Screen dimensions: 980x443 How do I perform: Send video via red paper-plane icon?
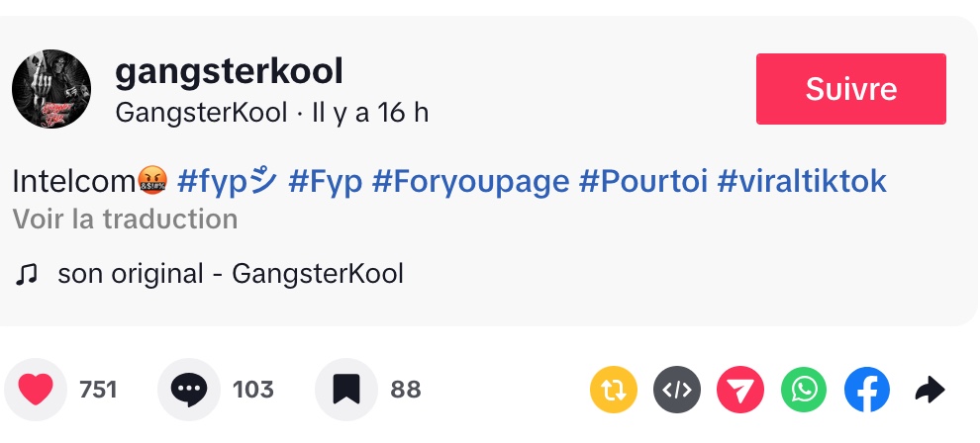coord(740,391)
